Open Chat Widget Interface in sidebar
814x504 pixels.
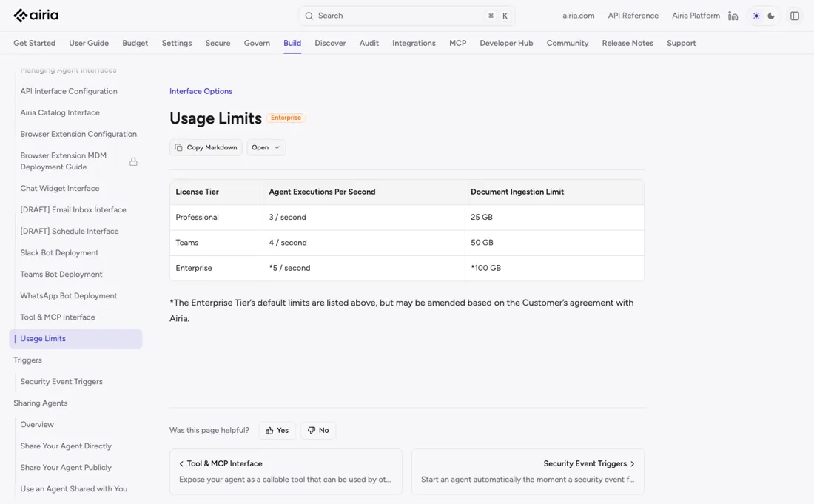pos(60,189)
